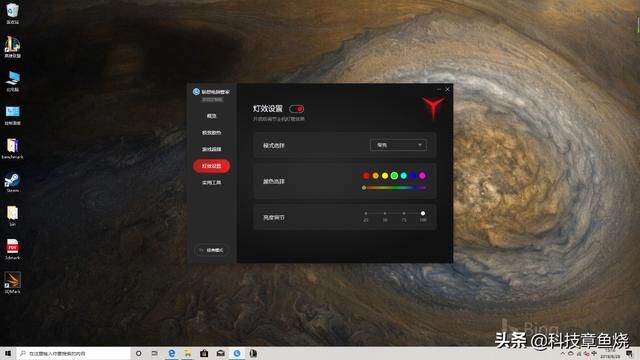
Task: Open the 3dmark PDF file icon
Action: [13, 249]
